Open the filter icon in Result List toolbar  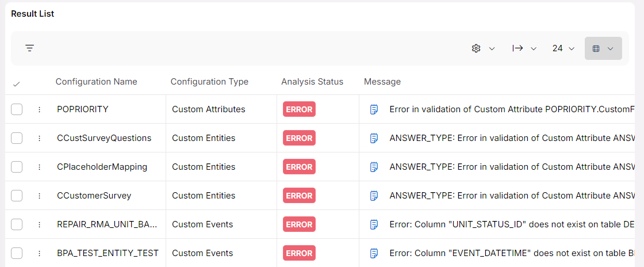pos(29,48)
